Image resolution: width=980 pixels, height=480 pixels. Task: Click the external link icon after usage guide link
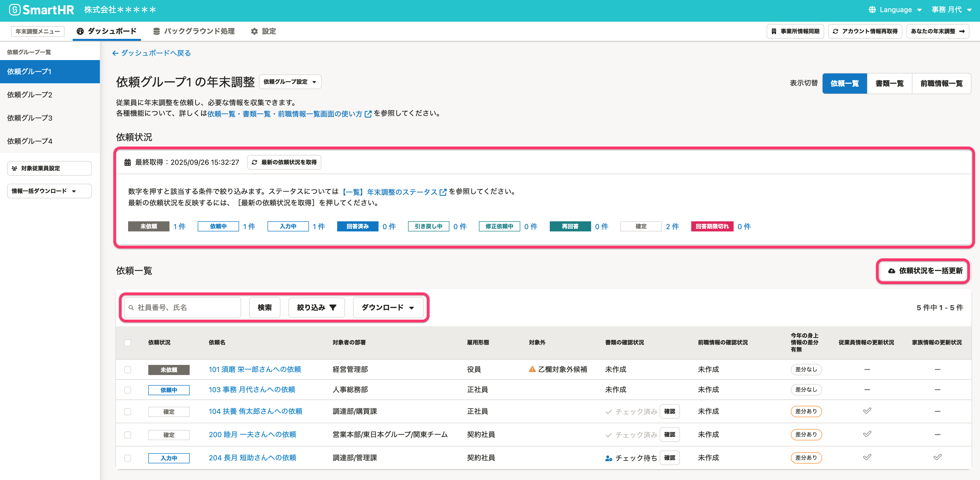(x=368, y=114)
